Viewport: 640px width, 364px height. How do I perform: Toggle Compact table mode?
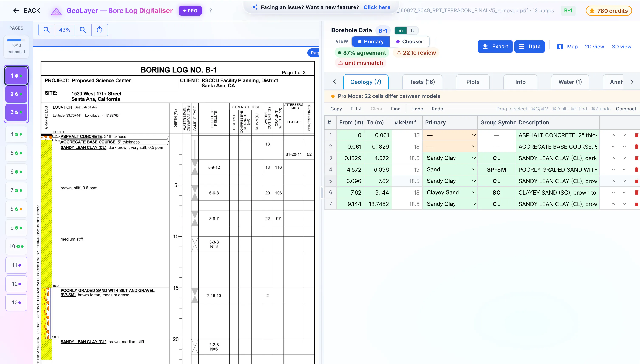pyautogui.click(x=626, y=109)
